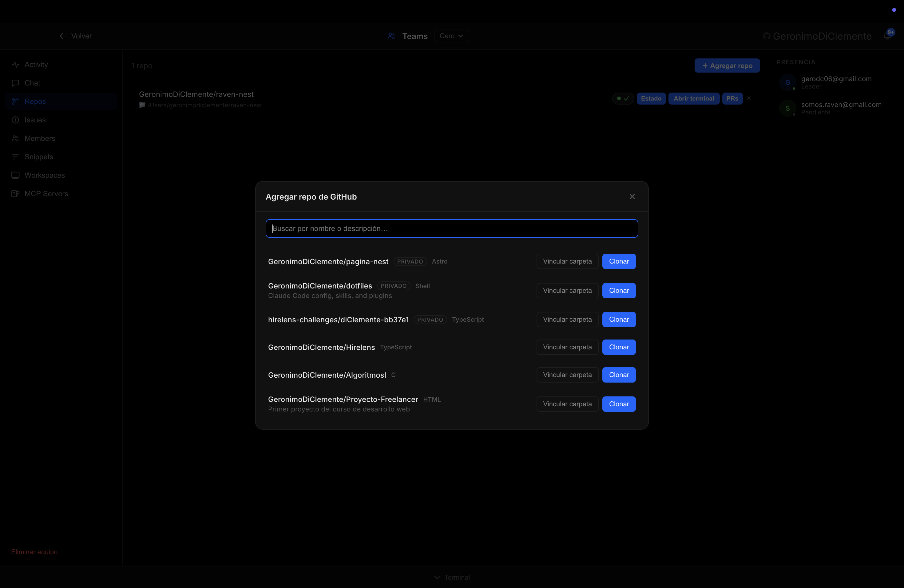904x588 pixels.
Task: Click the Agregar repo button
Action: (x=727, y=65)
